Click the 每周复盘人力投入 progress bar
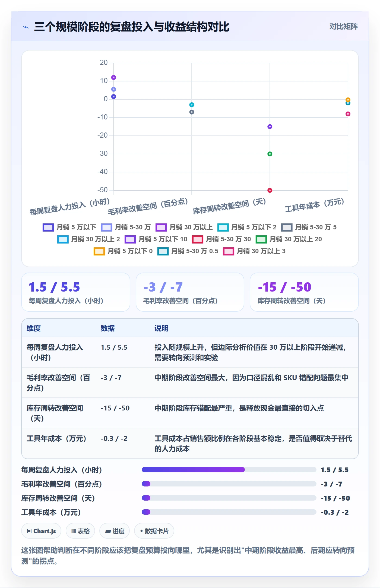The height and width of the screenshot is (588, 380). 229,470
